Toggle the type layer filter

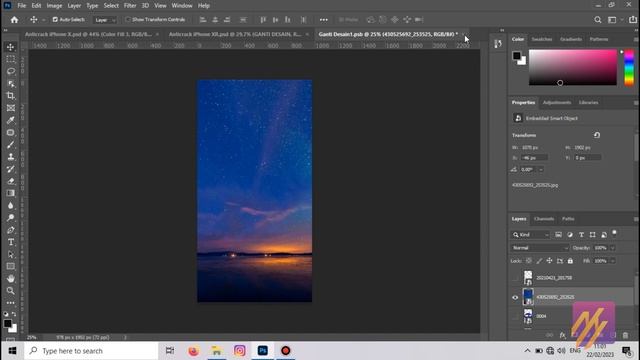click(x=581, y=235)
